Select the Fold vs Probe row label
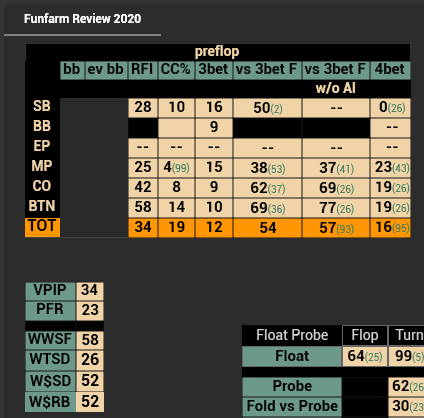This screenshot has width=424, height=418. coord(292,406)
